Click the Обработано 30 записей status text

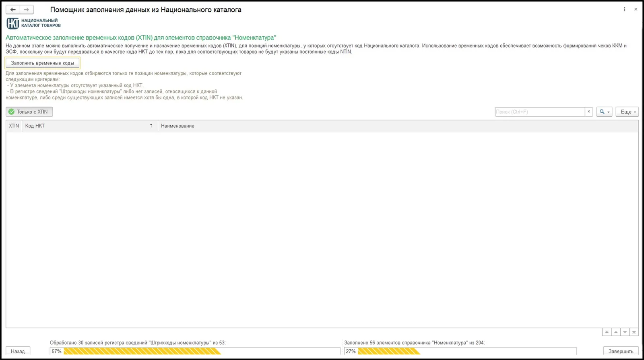click(x=138, y=343)
